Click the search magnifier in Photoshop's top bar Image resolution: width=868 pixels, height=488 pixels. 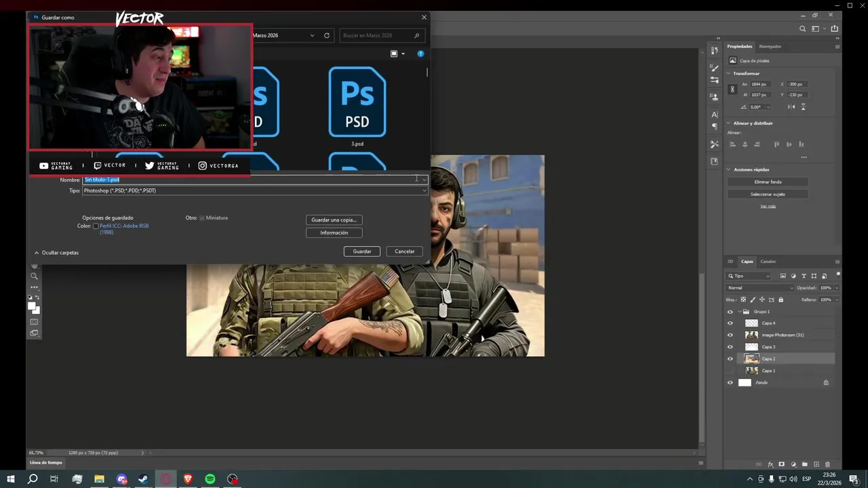(x=803, y=28)
